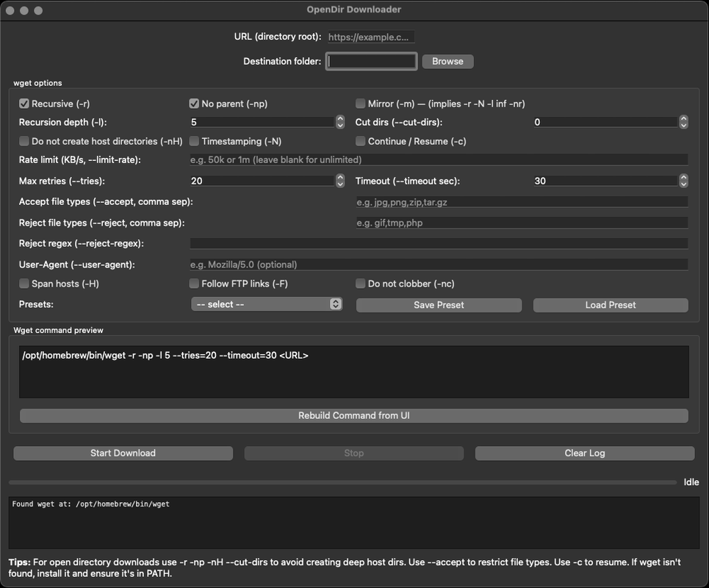Screen dimensions: 709x588
Task: Click the Recursion depth value field
Action: tap(262, 122)
